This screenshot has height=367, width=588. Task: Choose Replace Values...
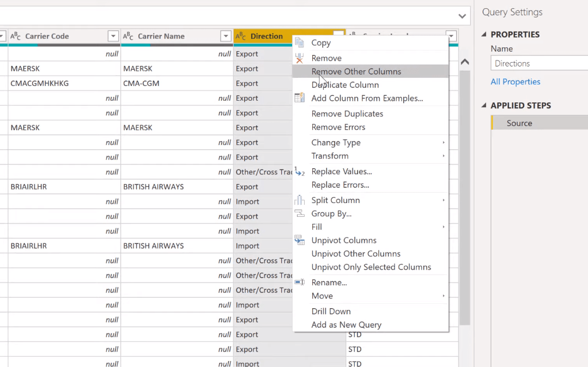tap(371, 172)
